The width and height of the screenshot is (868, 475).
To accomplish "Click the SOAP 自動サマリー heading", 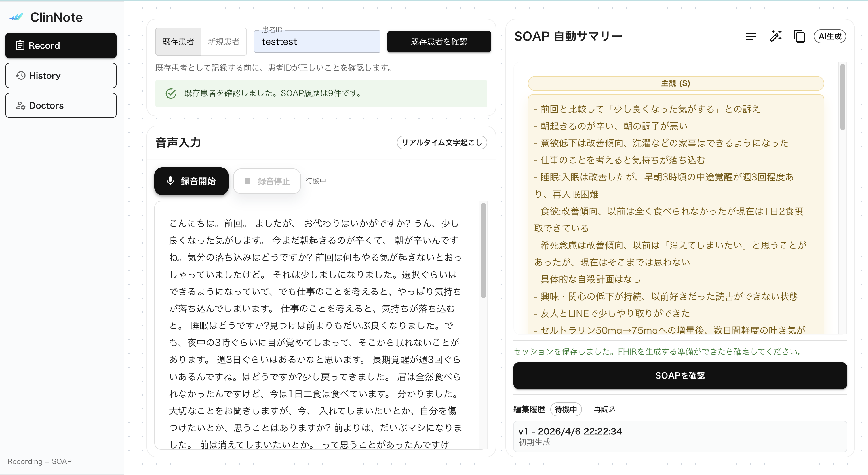I will tap(568, 36).
